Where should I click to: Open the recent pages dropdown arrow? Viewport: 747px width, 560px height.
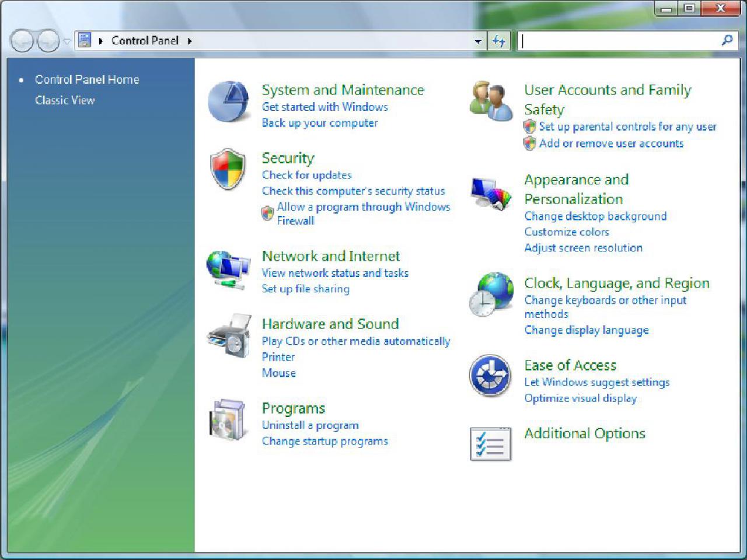click(67, 41)
